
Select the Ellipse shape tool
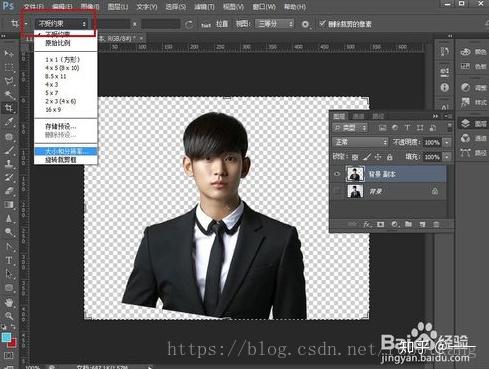9,287
